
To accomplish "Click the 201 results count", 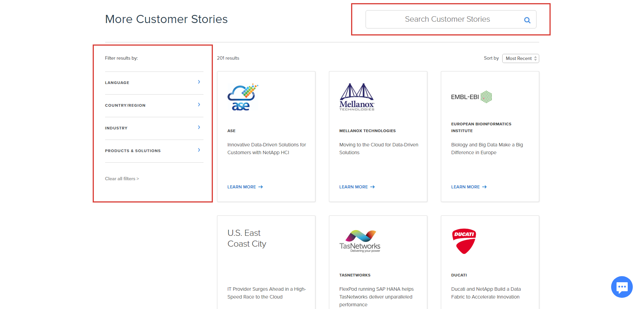I will click(x=228, y=58).
